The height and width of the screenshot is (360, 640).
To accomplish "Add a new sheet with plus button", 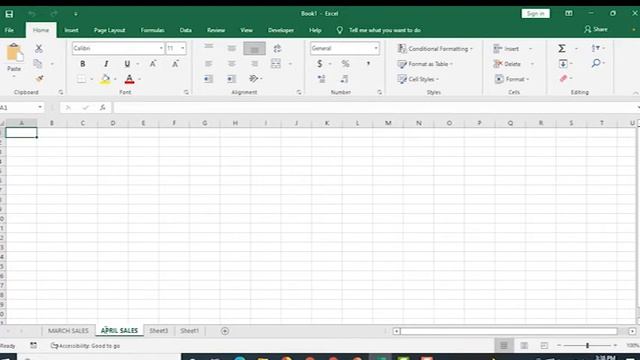I will [x=225, y=331].
